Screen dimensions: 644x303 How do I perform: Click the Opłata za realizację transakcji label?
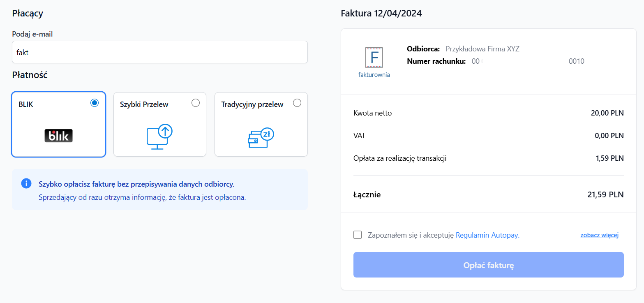tap(400, 158)
